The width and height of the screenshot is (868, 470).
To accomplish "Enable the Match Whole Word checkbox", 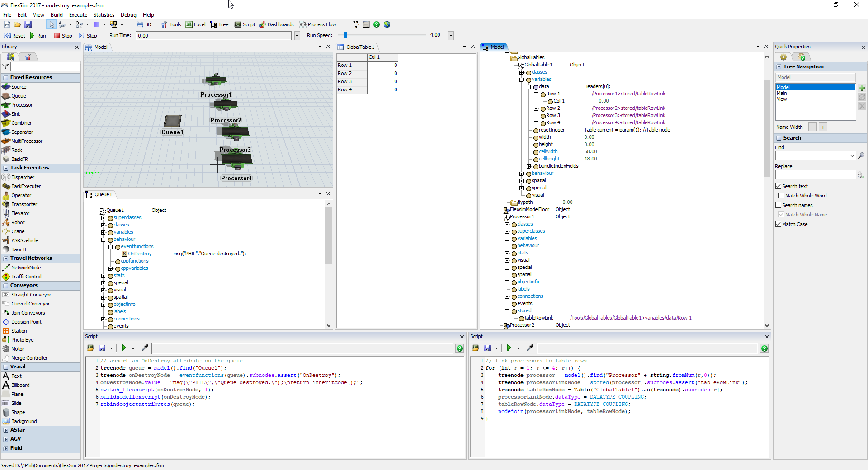I will click(x=781, y=196).
